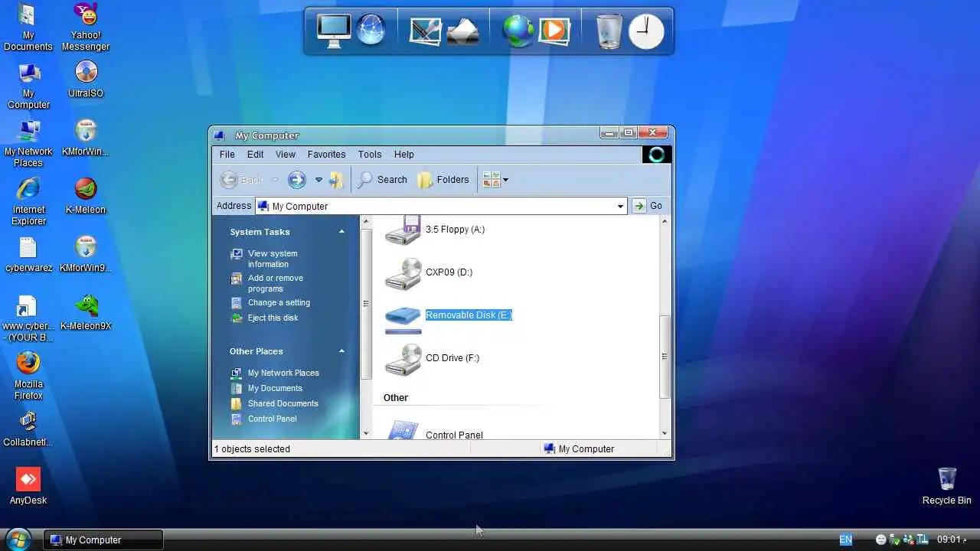The width and height of the screenshot is (980, 551).
Task: Click the Up folder toolbar button
Action: [336, 180]
